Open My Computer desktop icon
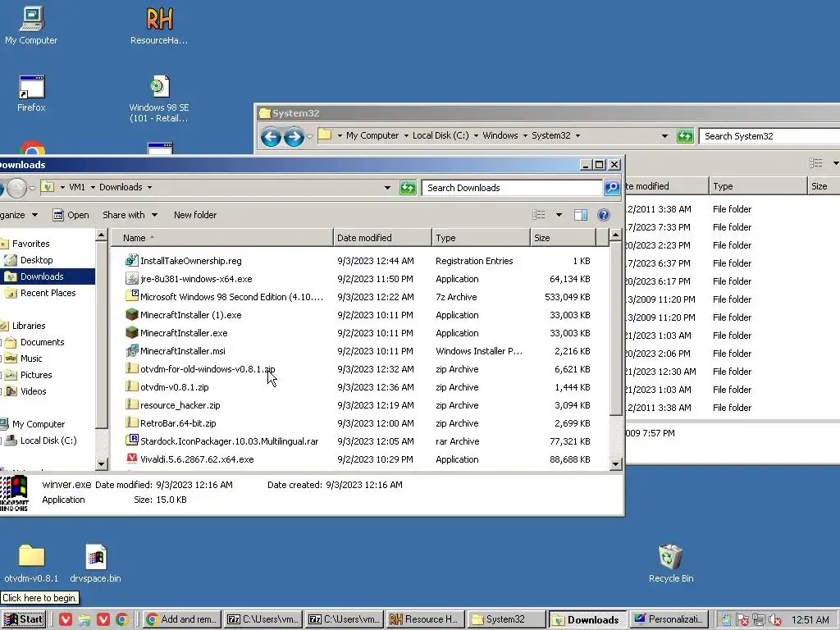 pos(31,25)
